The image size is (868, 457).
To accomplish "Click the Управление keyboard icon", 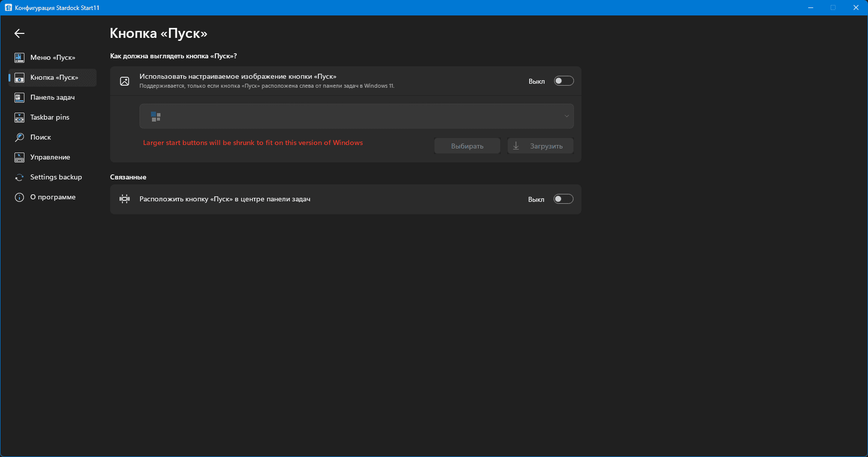I will (19, 157).
